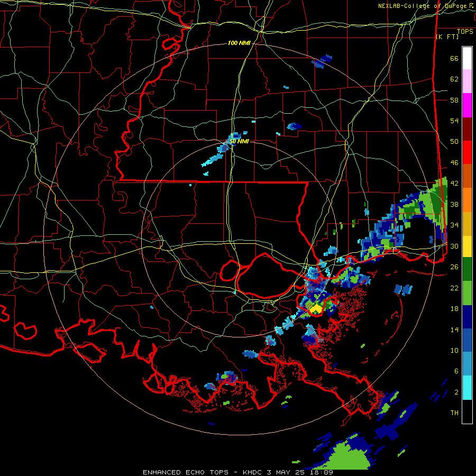Viewport: 476px width, 476px height.
Task: Click the '58' legend value
Action: coord(454,100)
